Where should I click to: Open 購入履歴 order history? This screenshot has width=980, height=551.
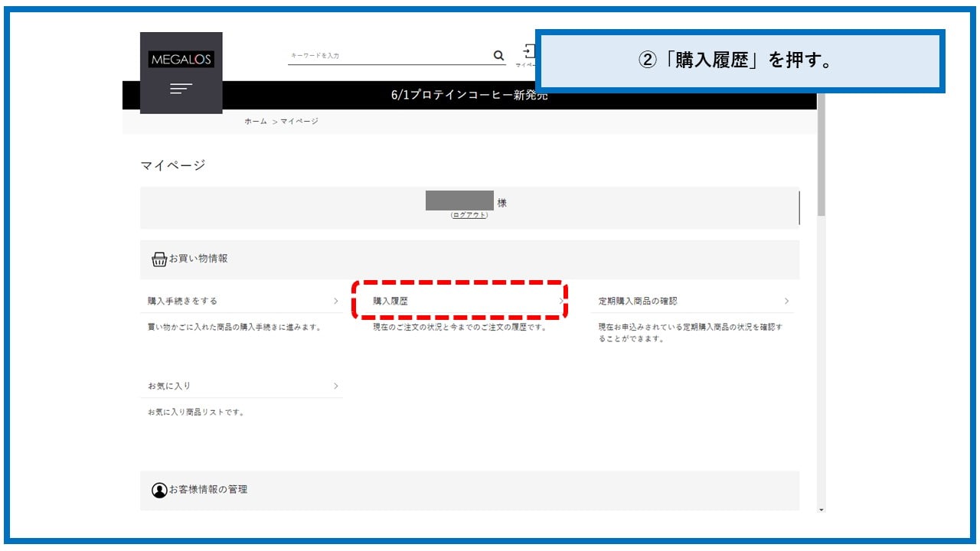pyautogui.click(x=390, y=302)
